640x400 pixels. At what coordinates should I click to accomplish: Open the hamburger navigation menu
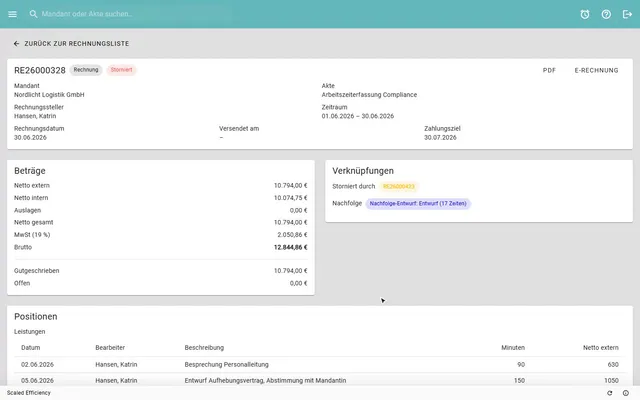[x=13, y=14]
